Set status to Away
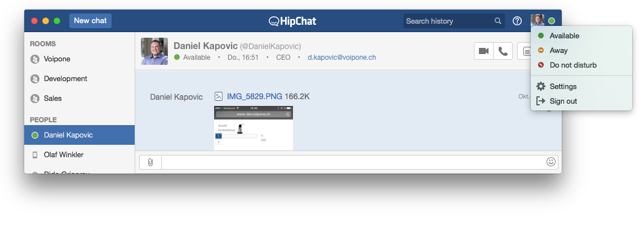The image size is (644, 231). click(x=581, y=51)
